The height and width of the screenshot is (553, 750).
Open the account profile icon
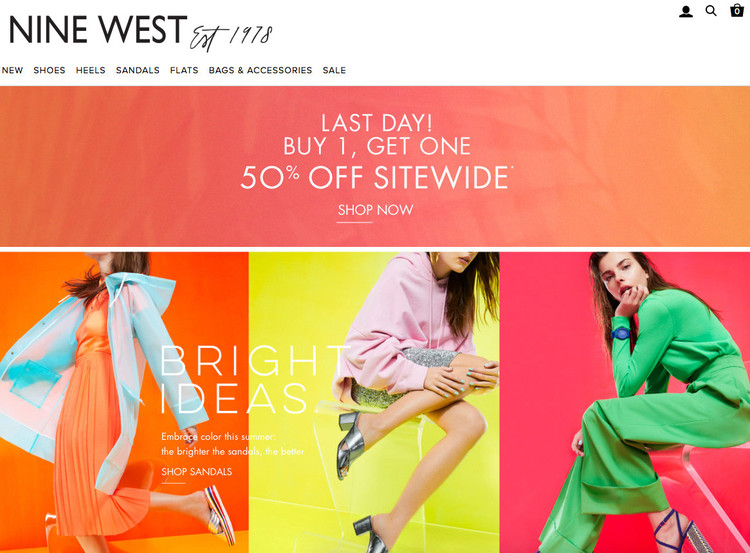tap(685, 11)
